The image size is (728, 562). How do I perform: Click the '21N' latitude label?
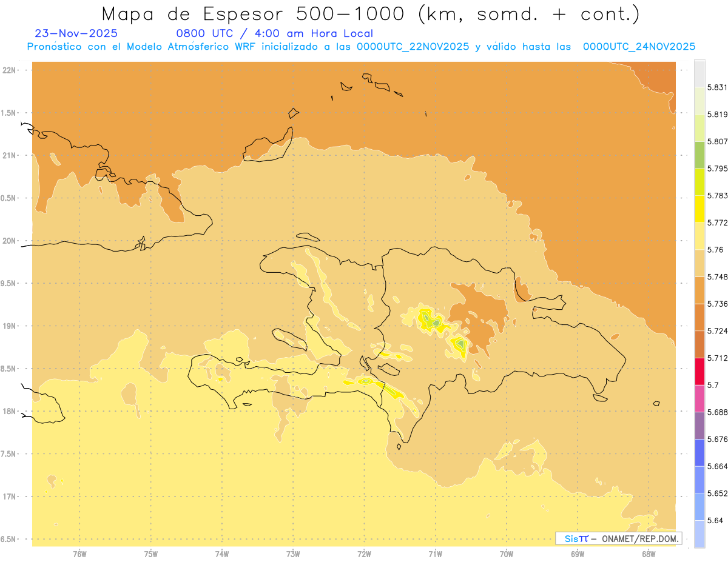pyautogui.click(x=10, y=155)
